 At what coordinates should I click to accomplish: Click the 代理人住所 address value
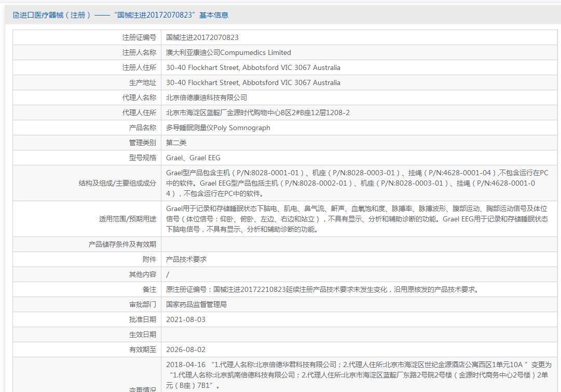click(258, 113)
